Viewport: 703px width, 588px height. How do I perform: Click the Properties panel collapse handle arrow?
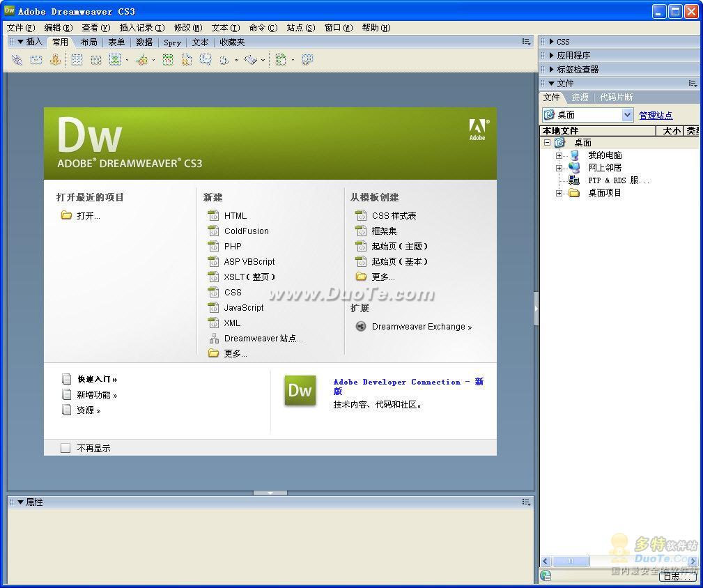pyautogui.click(x=270, y=493)
